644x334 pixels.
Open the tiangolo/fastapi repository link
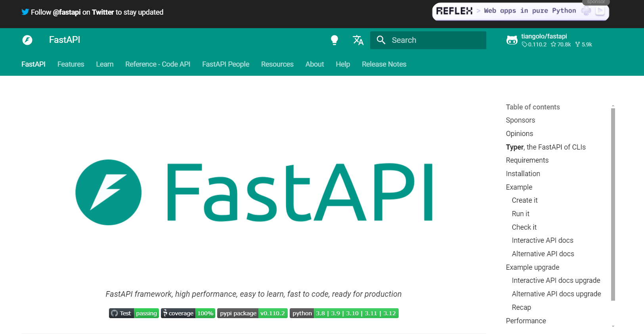click(549, 40)
